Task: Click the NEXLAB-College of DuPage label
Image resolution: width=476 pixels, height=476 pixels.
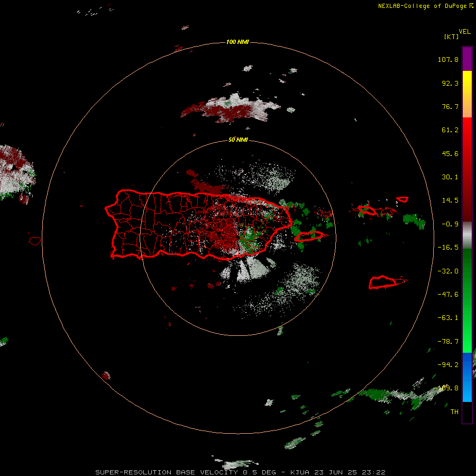Action: click(426, 6)
